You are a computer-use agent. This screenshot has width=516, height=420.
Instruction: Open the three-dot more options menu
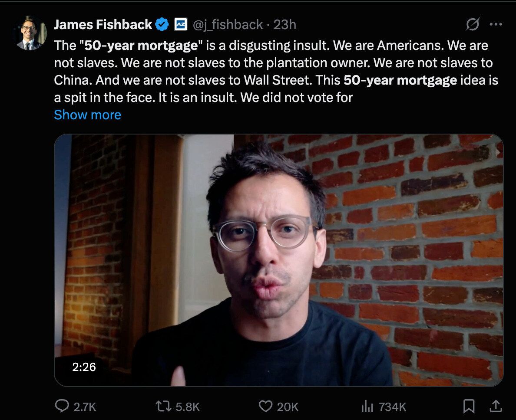coord(496,24)
